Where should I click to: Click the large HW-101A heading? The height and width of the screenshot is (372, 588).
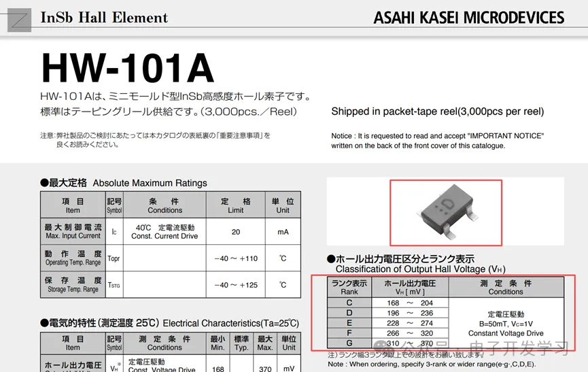click(x=127, y=67)
